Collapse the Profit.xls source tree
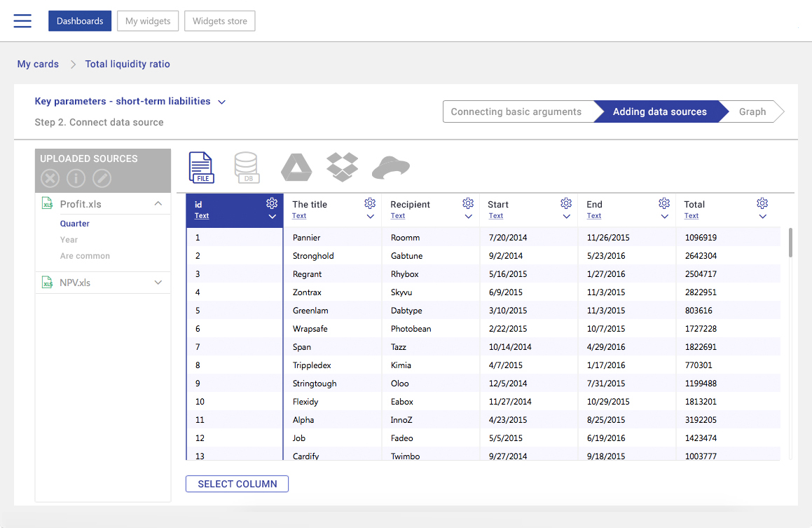The height and width of the screenshot is (528, 812). pos(158,204)
